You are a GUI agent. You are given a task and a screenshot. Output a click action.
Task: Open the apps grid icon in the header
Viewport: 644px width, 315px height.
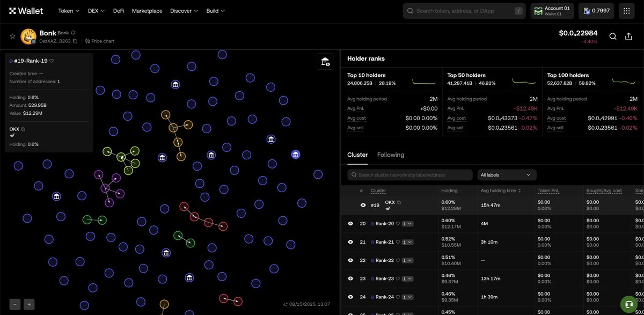pyautogui.click(x=626, y=11)
